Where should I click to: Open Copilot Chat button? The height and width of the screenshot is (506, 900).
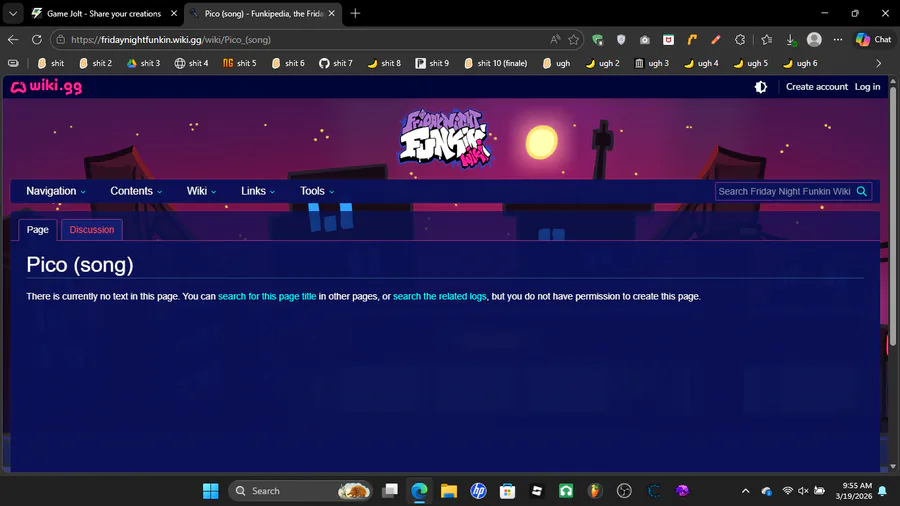(874, 40)
